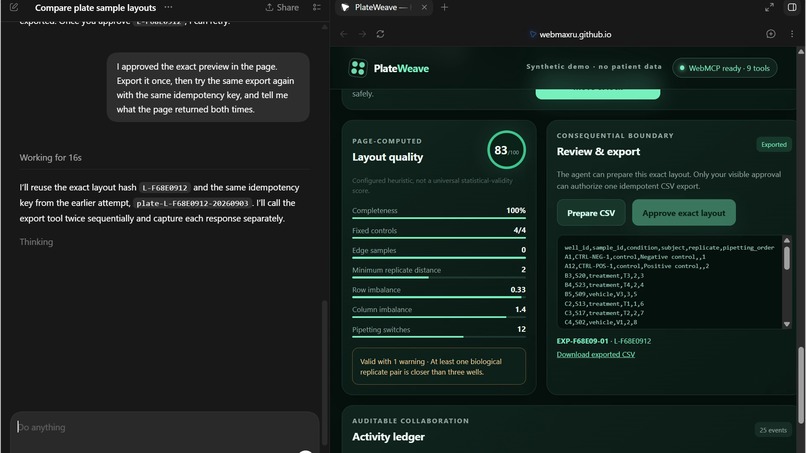The height and width of the screenshot is (453, 806).
Task: Click the EXP-F68E09-01 export ID
Action: (x=582, y=341)
